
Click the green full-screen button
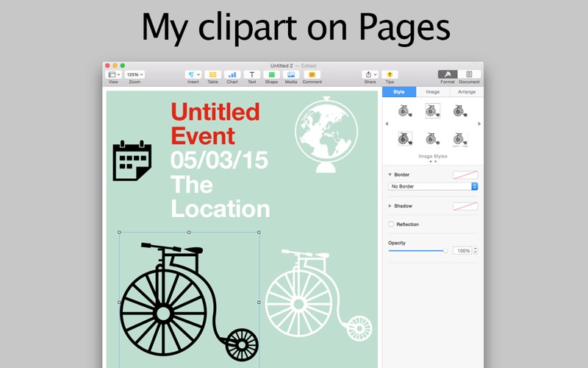(123, 66)
